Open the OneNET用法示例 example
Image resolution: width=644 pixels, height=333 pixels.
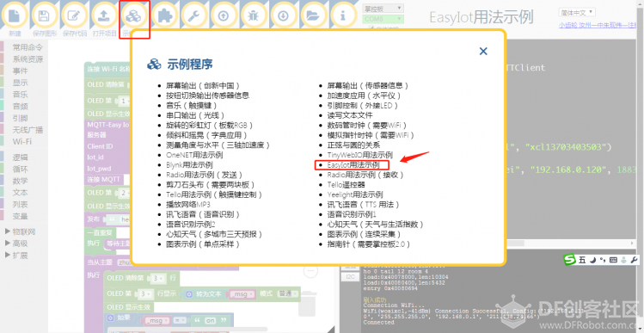[x=194, y=155]
